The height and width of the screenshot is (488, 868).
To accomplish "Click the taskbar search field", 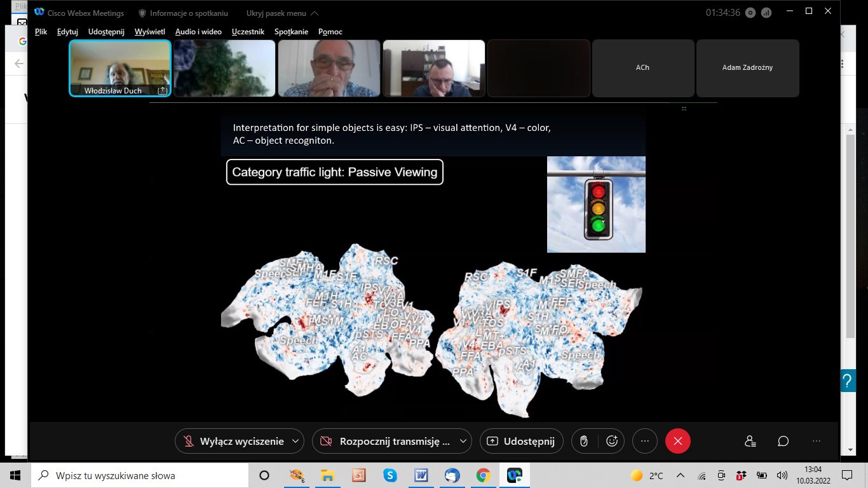I will pos(139,475).
